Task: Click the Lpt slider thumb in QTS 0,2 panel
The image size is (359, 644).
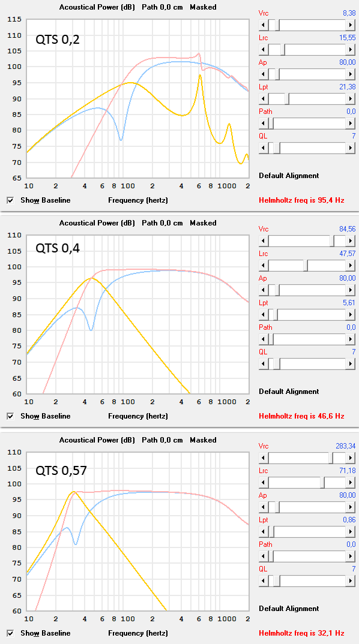Action: pos(287,99)
